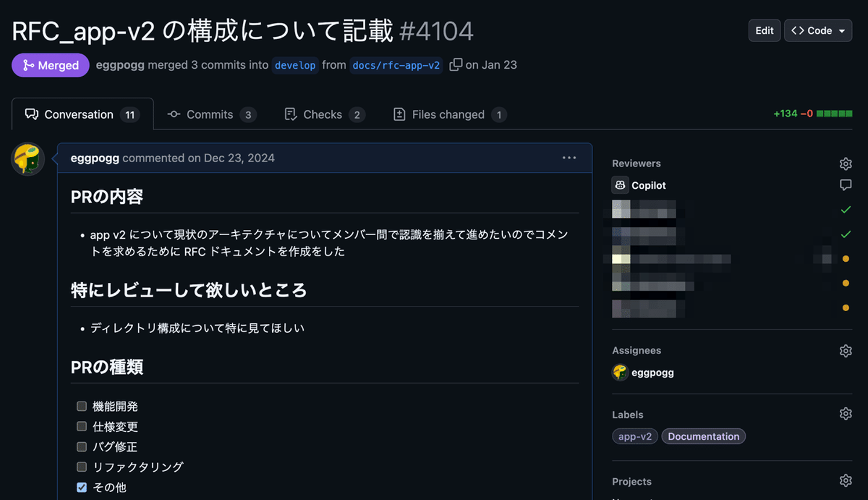Click the eggpogg assignee name
Viewport: 868px width, 500px height.
(x=653, y=372)
